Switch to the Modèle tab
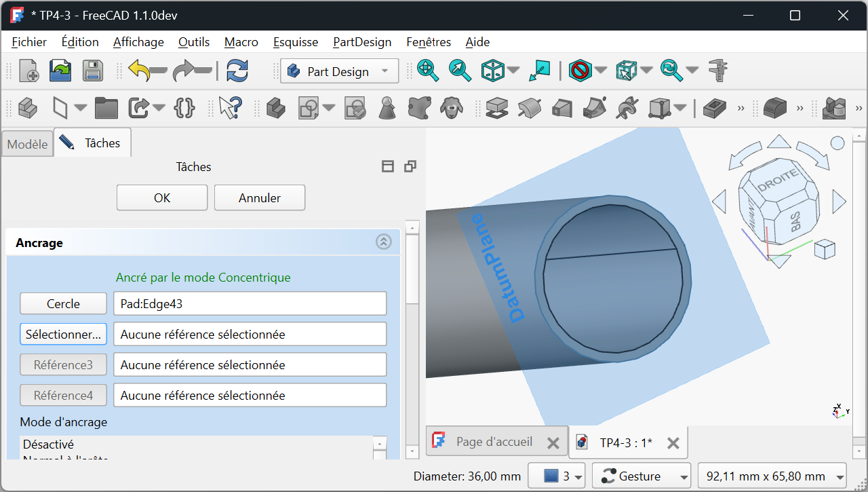 click(27, 144)
